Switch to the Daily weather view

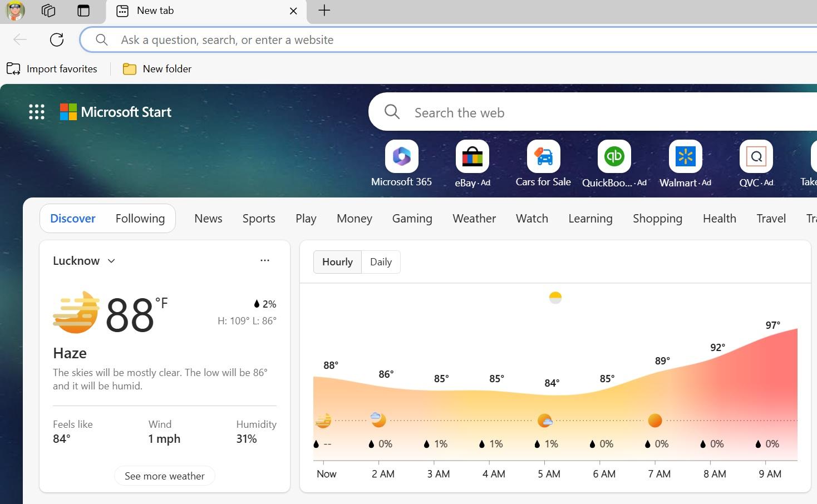pyautogui.click(x=381, y=261)
